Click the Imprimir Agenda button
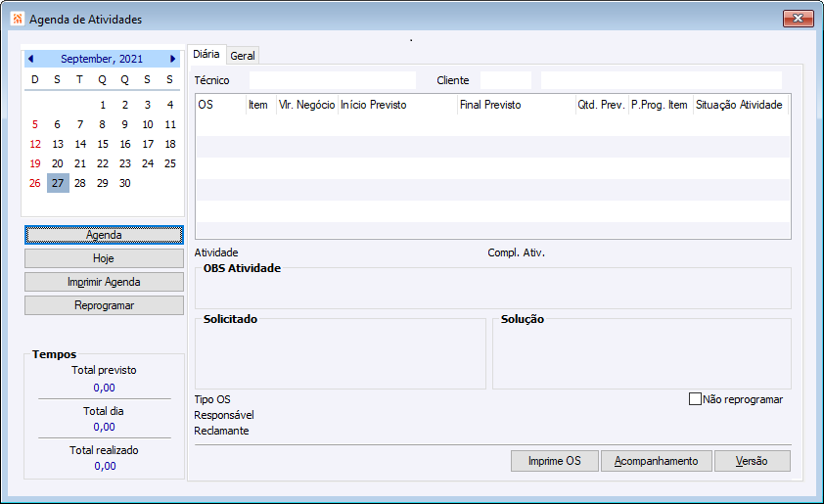Viewport: 824px width, 504px height. [104, 282]
